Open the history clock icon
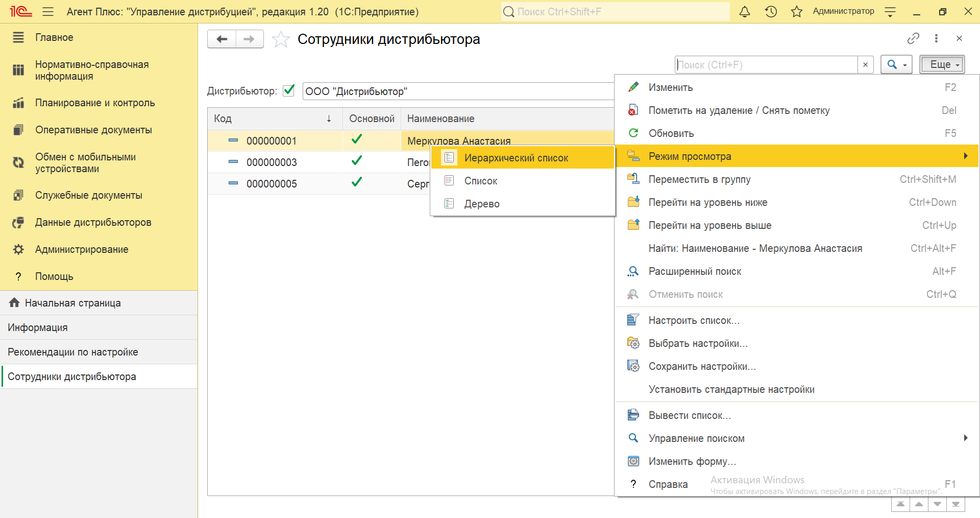Image resolution: width=980 pixels, height=518 pixels. click(x=771, y=11)
